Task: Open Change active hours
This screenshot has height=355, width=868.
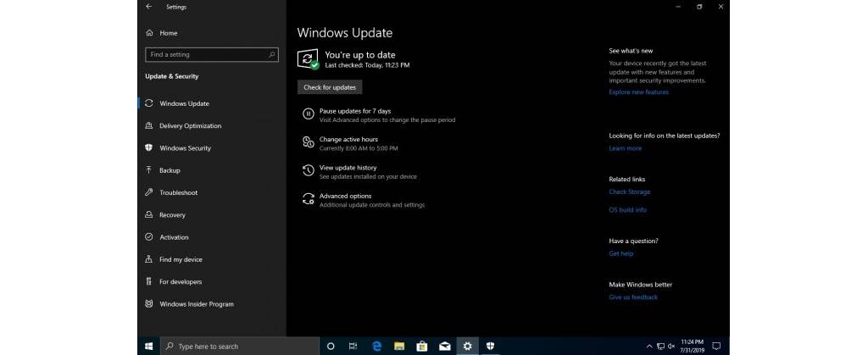Action: tap(348, 139)
